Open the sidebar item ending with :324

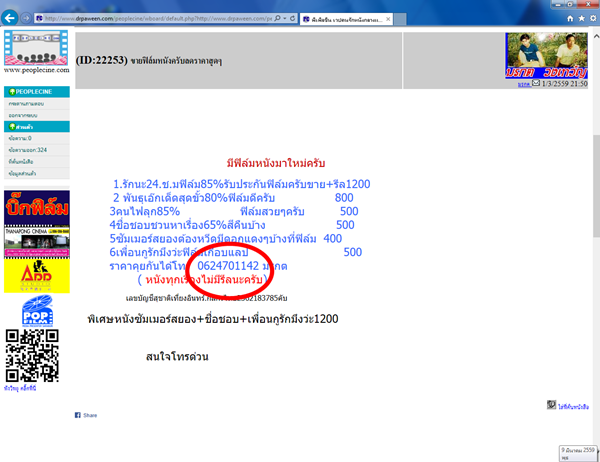pos(28,150)
